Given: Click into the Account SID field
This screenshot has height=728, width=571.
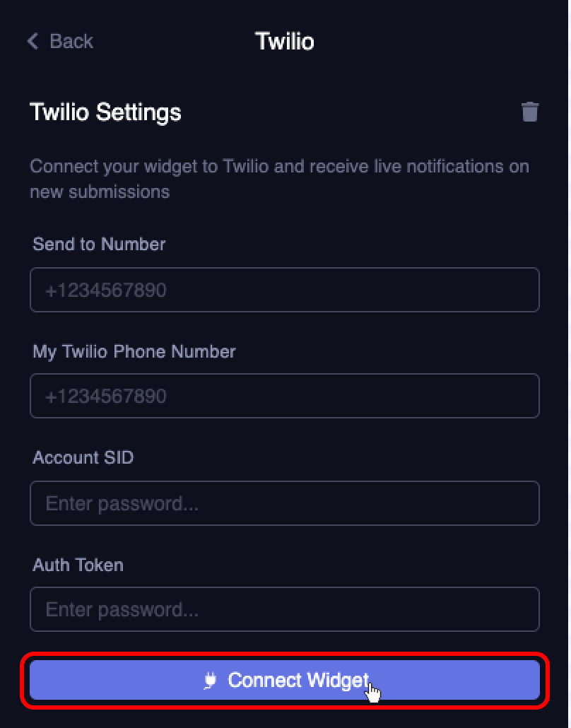Looking at the screenshot, I should [285, 503].
